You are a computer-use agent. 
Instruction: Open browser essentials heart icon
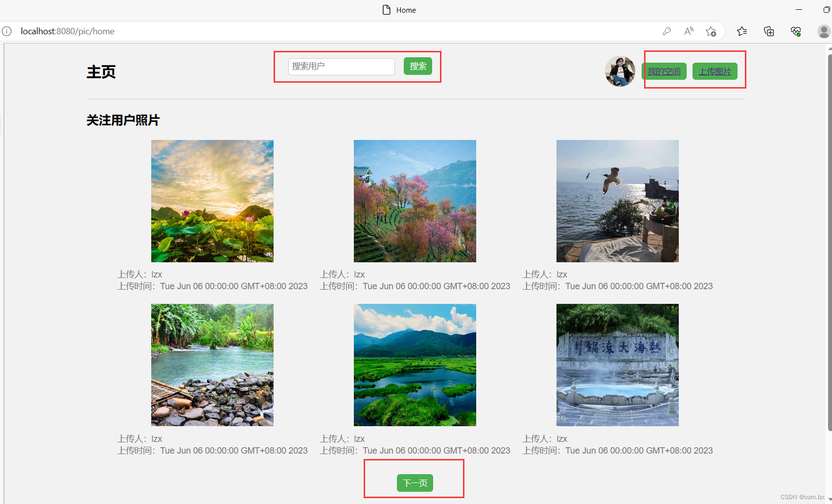pyautogui.click(x=796, y=31)
